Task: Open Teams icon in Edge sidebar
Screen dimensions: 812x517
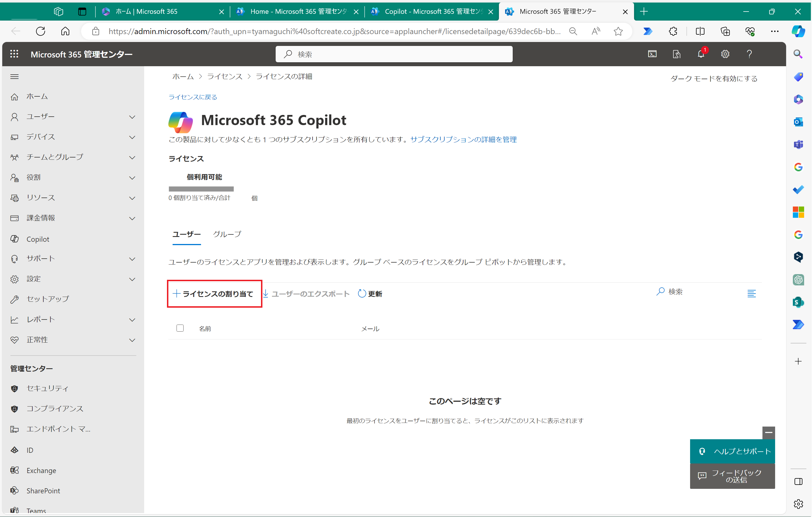Action: pyautogui.click(x=798, y=145)
